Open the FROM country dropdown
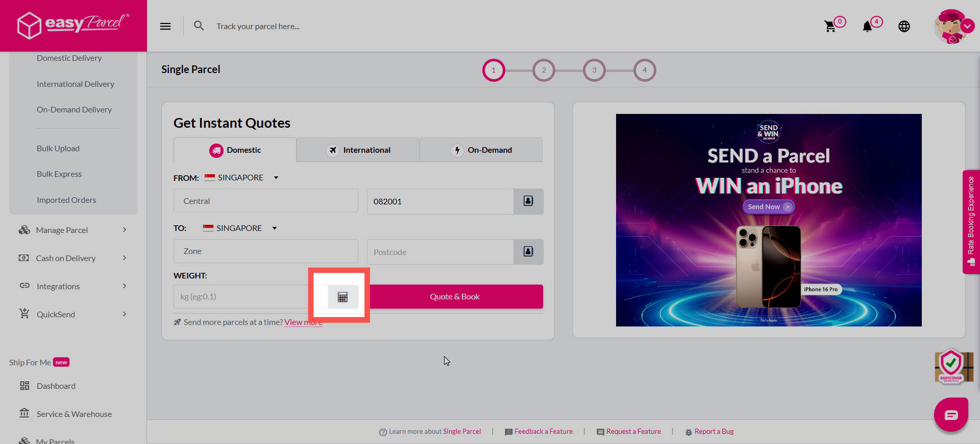This screenshot has height=444, width=980. (241, 178)
